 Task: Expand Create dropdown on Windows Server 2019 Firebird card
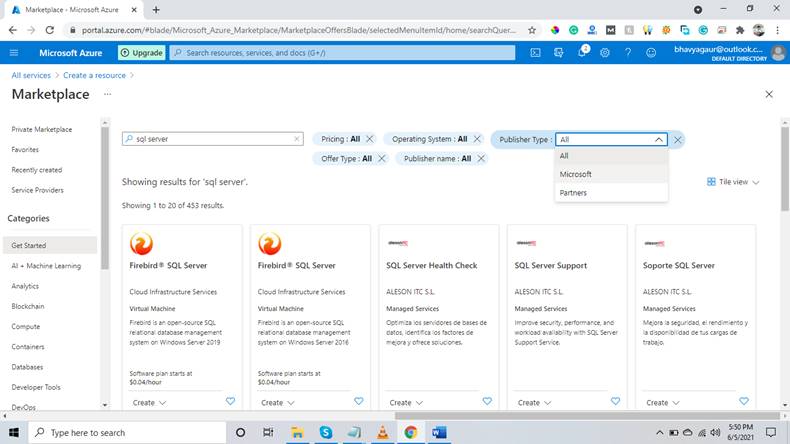click(x=150, y=403)
